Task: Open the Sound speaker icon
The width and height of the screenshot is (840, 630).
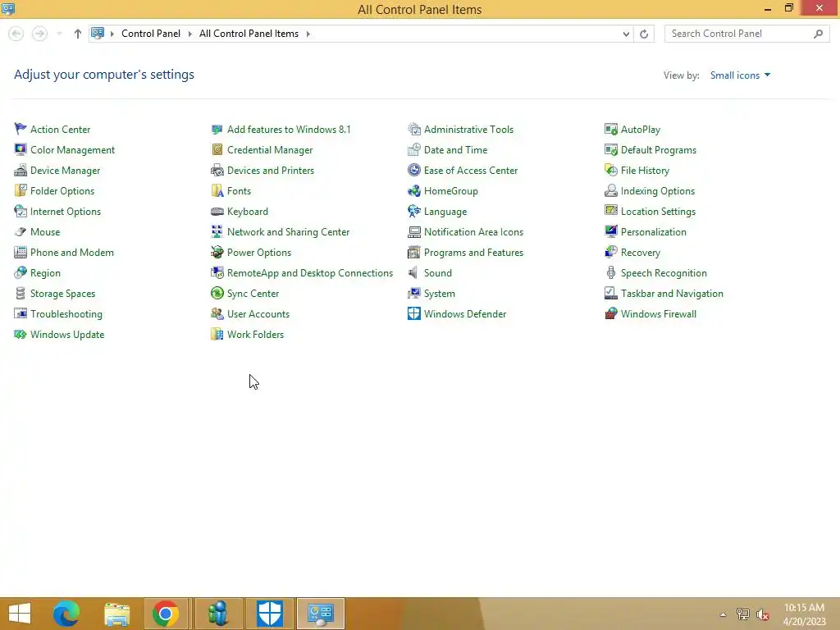Action: pos(414,272)
